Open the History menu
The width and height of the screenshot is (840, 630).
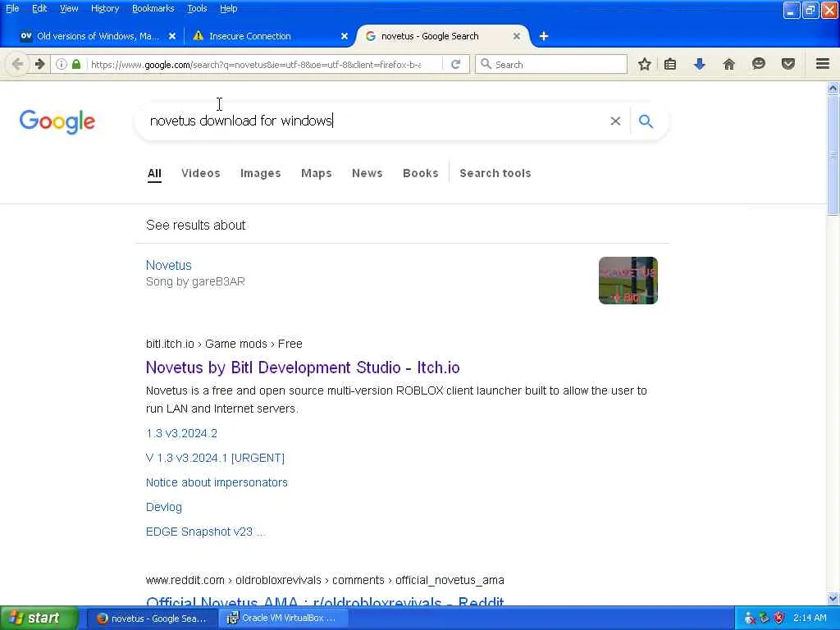[x=105, y=8]
